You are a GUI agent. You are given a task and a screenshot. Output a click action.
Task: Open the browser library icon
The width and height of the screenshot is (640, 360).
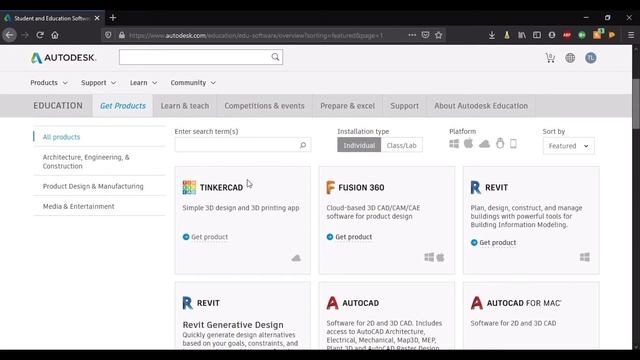[522, 35]
